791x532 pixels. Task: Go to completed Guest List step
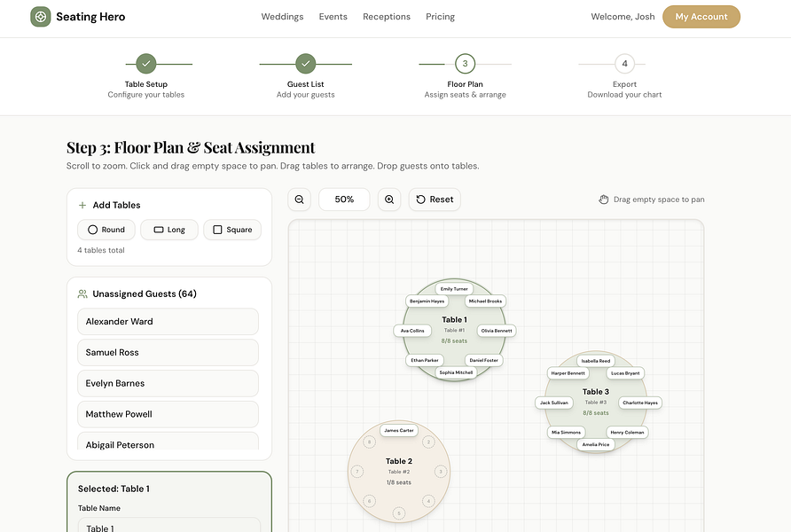(306, 64)
